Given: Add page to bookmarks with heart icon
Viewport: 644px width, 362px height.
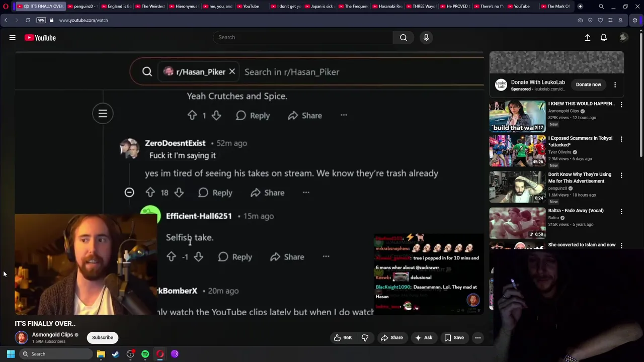Looking at the screenshot, I should pyautogui.click(x=600, y=20).
